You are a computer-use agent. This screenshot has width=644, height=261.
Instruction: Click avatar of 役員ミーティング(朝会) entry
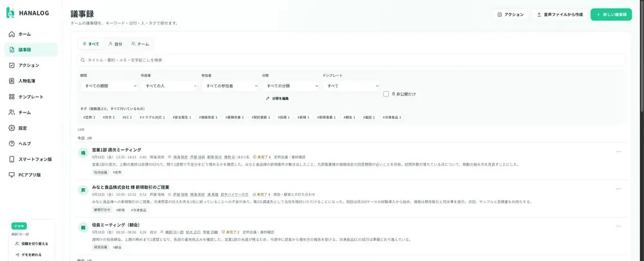tap(83, 228)
